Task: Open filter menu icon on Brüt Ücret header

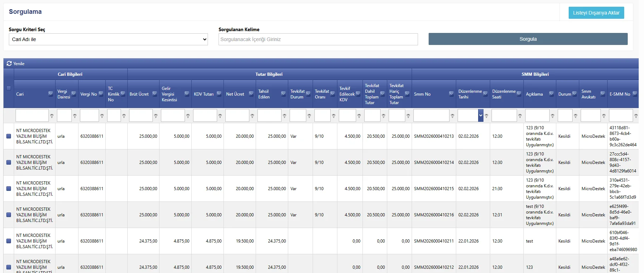Action: click(155, 94)
